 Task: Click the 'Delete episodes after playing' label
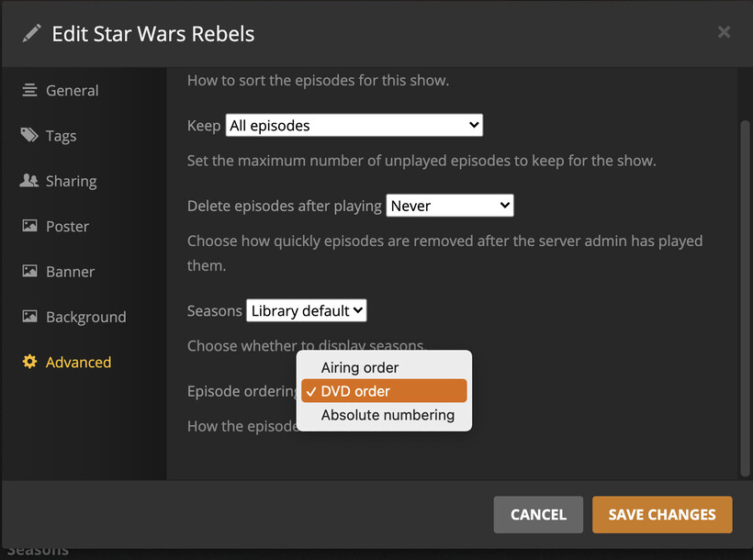click(285, 206)
